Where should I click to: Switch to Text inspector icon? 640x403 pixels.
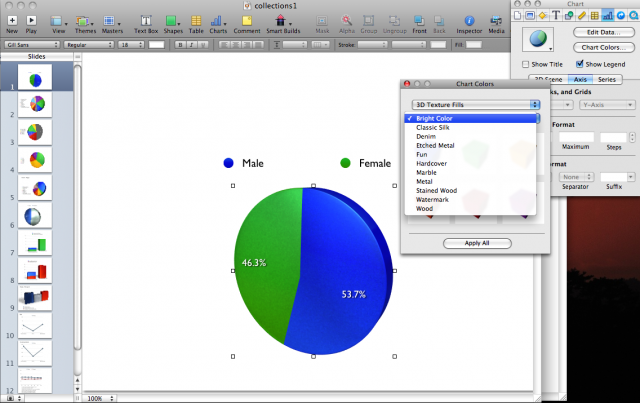pos(556,16)
